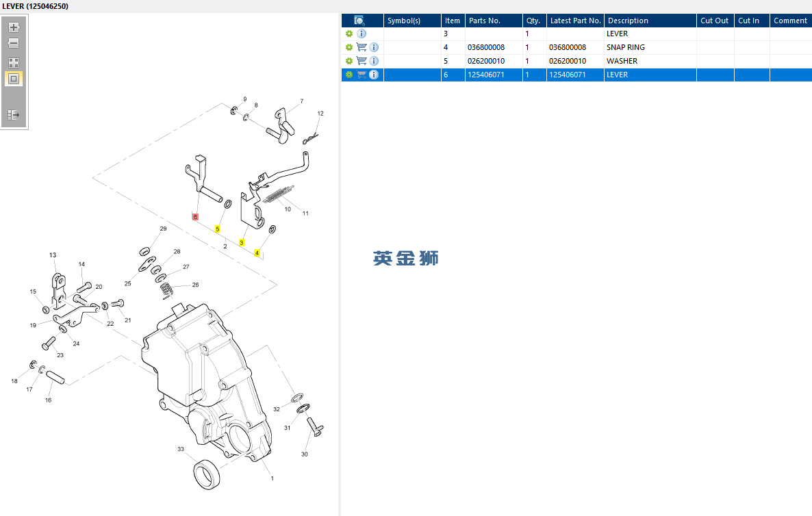Image resolution: width=812 pixels, height=516 pixels.
Task: Sort by Parts No. column header
Action: (x=494, y=21)
